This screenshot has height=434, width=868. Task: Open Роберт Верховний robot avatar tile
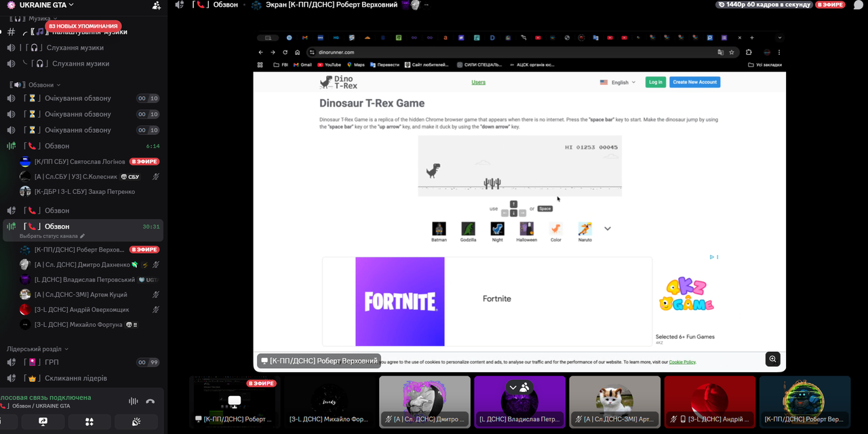805,401
